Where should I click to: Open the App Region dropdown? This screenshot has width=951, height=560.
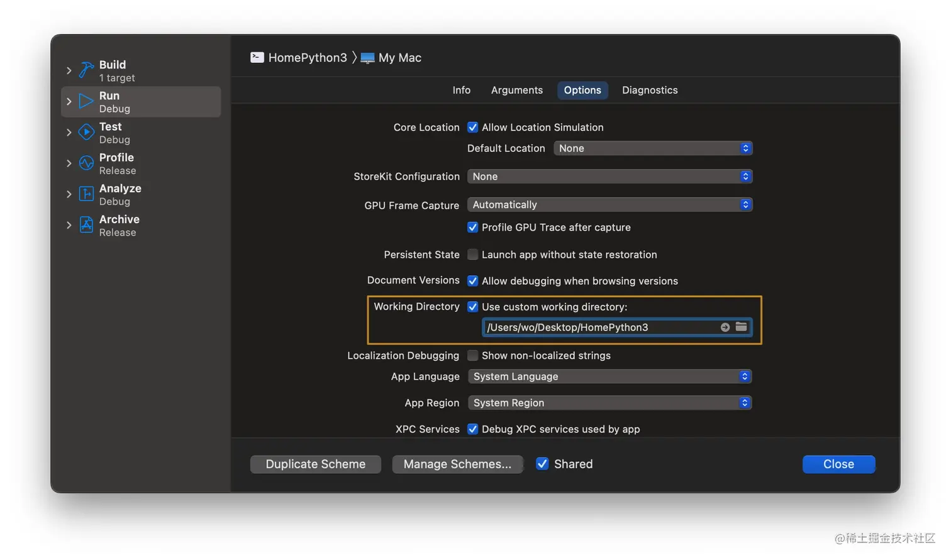[609, 403]
